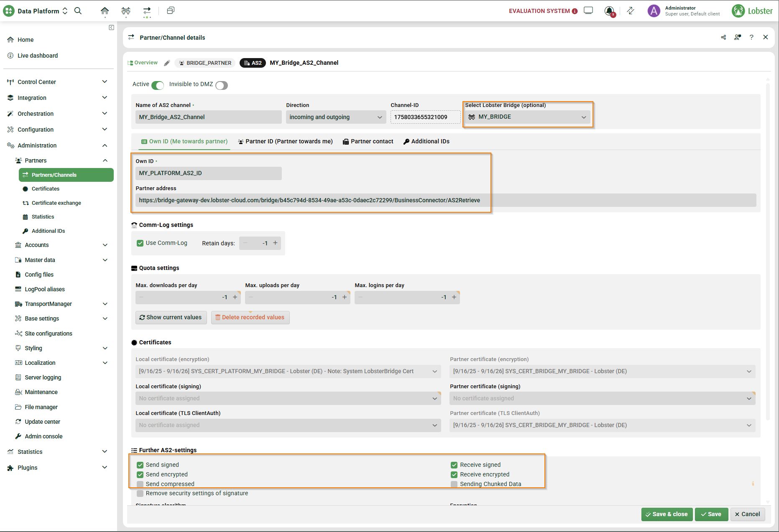Screen dimensions: 779x532
Task: Click Show current values button
Action: pyautogui.click(x=171, y=318)
